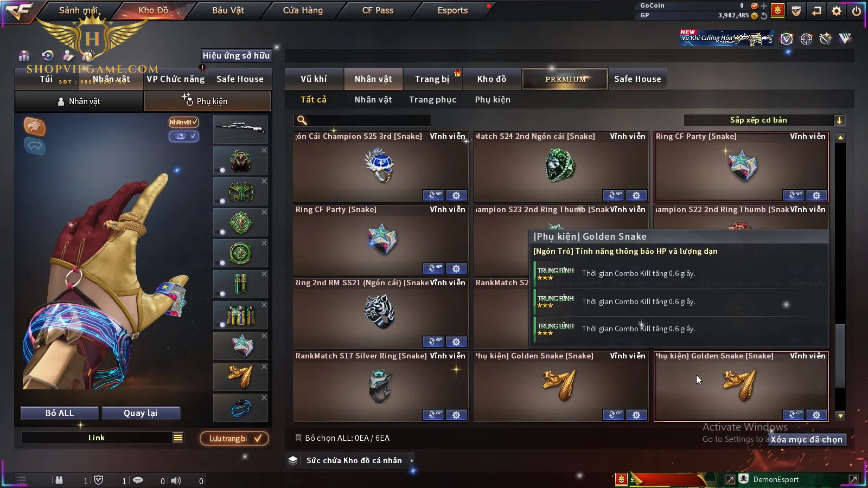Expand the DemonEsport chat panel arrow
This screenshot has width=868, height=488.
pyautogui.click(x=853, y=479)
